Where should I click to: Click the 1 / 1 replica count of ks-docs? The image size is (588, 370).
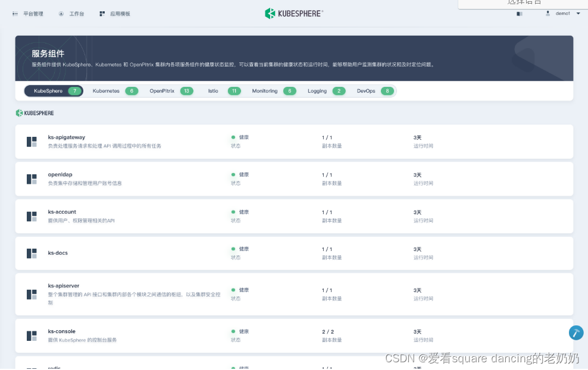(x=327, y=249)
